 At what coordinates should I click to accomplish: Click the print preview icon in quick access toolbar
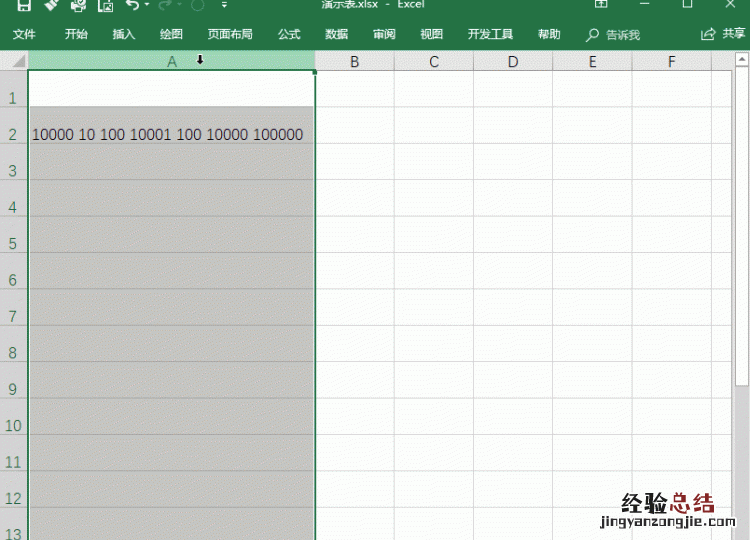coord(78,5)
